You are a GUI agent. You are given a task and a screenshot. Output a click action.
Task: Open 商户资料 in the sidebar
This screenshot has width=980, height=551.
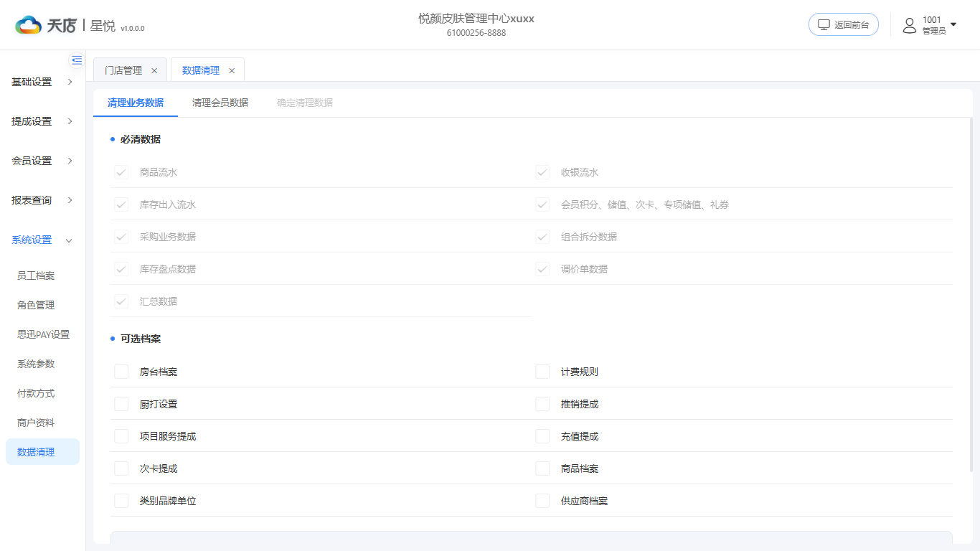click(43, 423)
